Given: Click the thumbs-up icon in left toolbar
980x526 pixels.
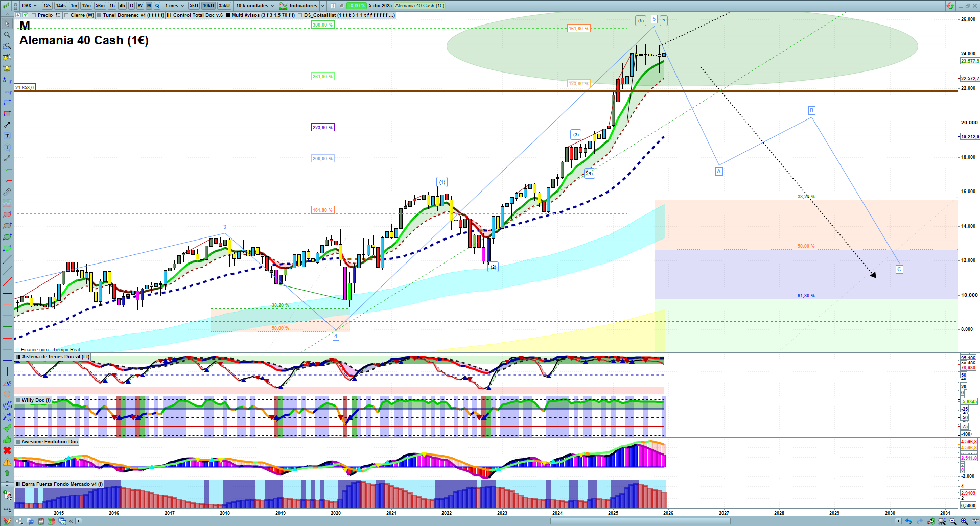Looking at the screenshot, I should [x=7, y=439].
